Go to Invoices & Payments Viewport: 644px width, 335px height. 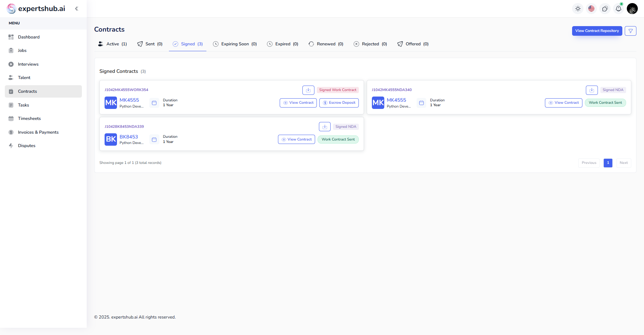(43, 132)
